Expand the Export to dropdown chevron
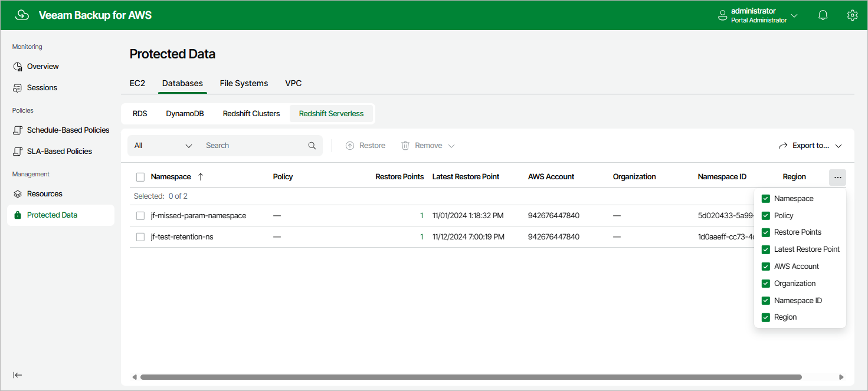Viewport: 868px width, 391px height. 838,146
